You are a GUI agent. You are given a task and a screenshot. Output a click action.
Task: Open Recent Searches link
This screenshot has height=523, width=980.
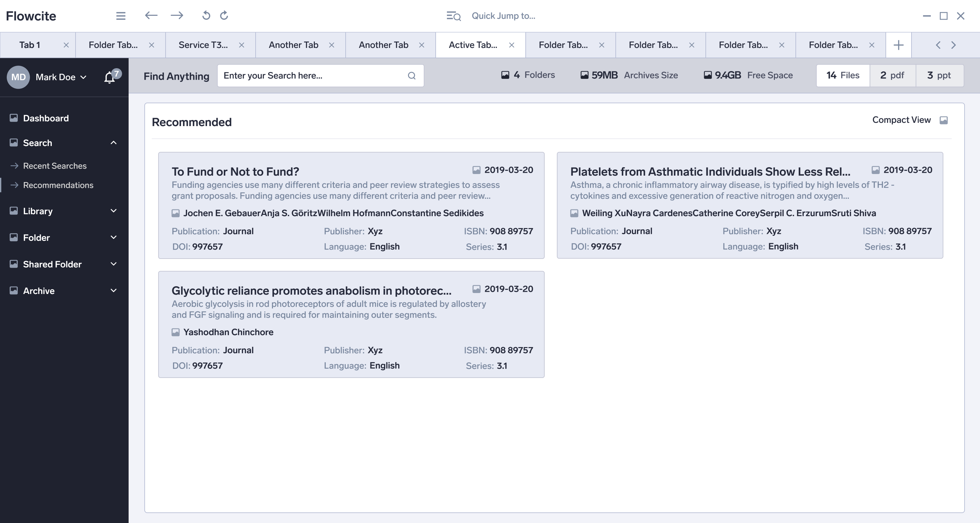coord(54,166)
